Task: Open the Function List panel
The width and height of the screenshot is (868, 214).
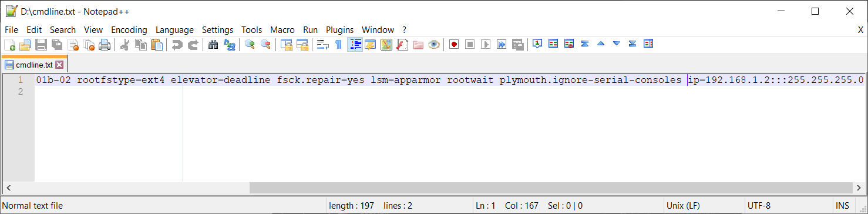Action: pyautogui.click(x=402, y=44)
